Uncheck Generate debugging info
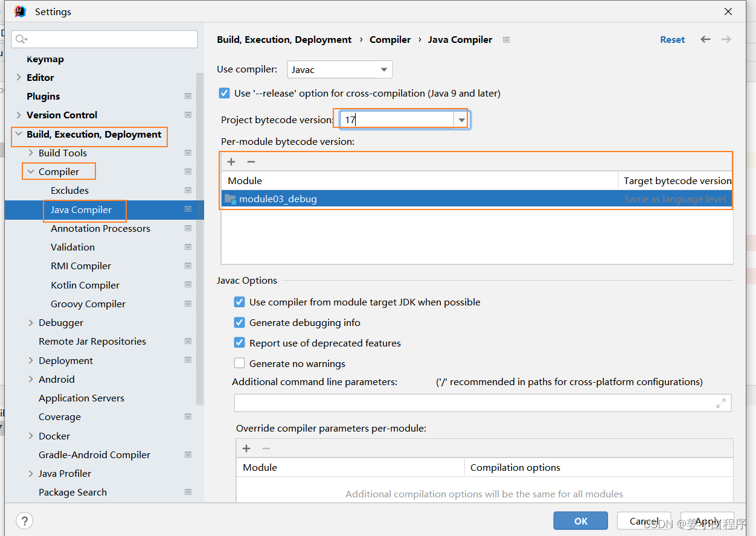 pos(239,322)
